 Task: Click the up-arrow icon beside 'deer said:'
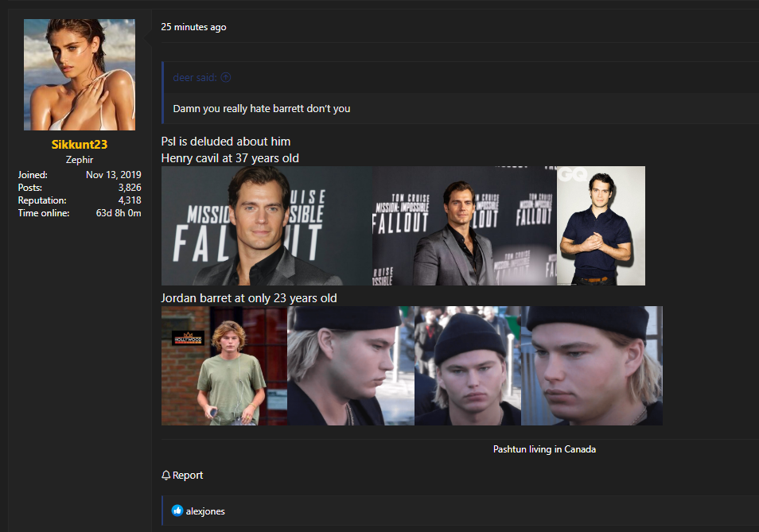(x=226, y=77)
